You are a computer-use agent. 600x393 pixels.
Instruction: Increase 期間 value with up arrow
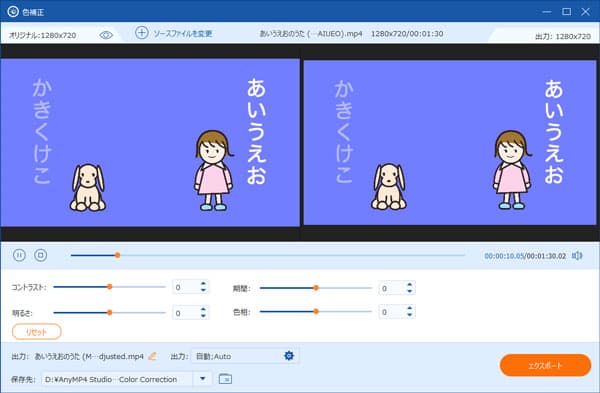[x=409, y=284]
